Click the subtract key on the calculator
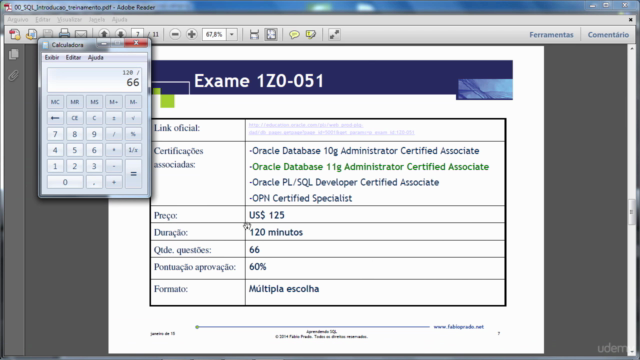The width and height of the screenshot is (640, 360). [x=114, y=166]
